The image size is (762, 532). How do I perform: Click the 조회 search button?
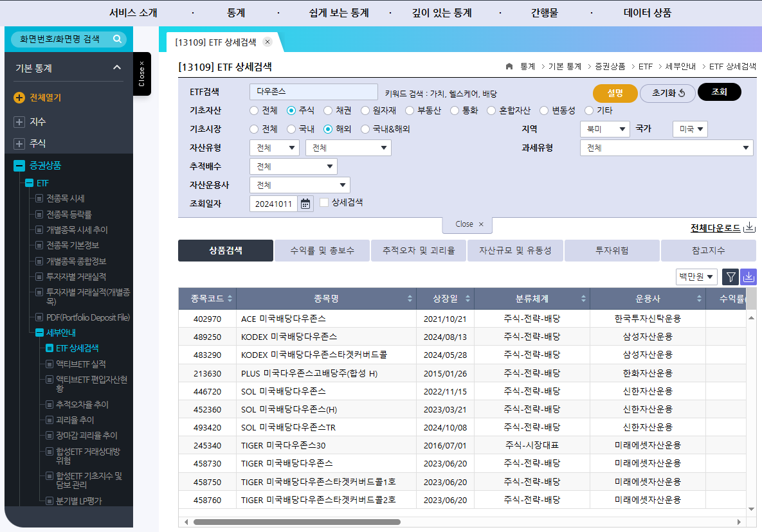pos(719,92)
